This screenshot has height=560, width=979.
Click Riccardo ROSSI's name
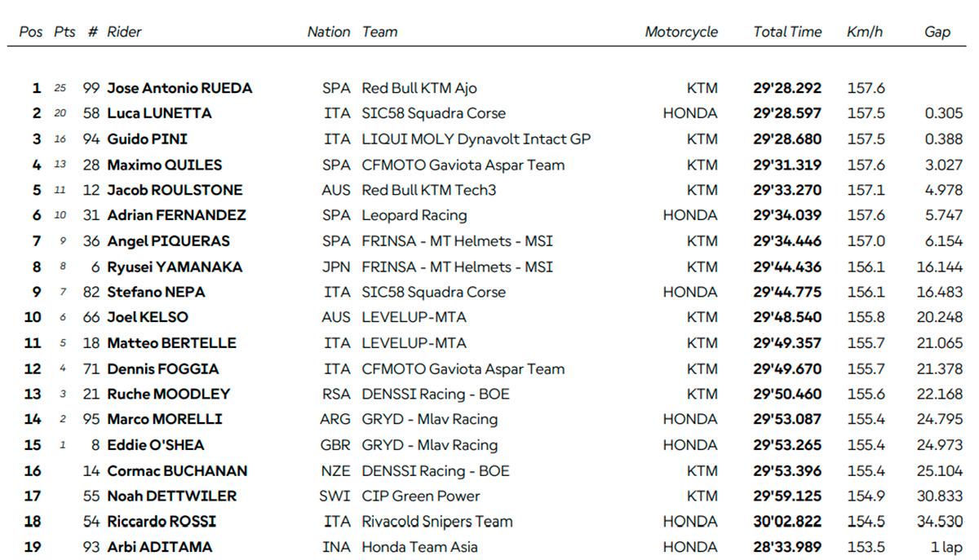[x=162, y=522]
